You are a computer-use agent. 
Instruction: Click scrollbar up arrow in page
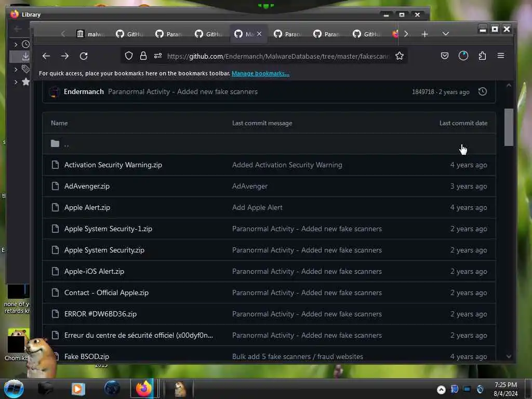pos(509,86)
